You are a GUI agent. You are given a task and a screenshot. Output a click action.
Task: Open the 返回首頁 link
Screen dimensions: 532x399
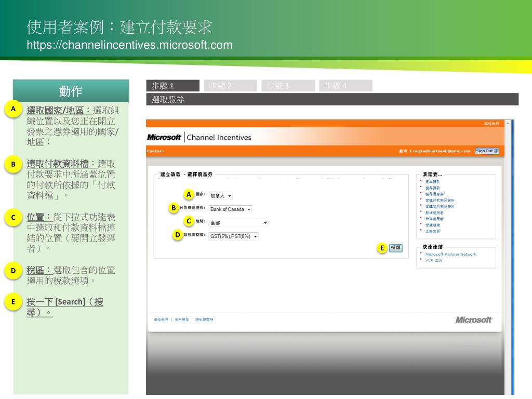(x=433, y=231)
